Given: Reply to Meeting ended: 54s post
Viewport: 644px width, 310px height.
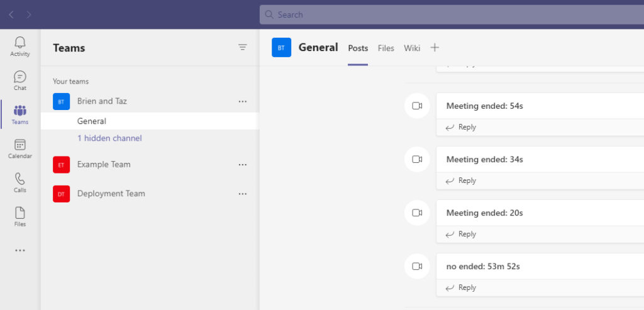Looking at the screenshot, I should (x=461, y=127).
